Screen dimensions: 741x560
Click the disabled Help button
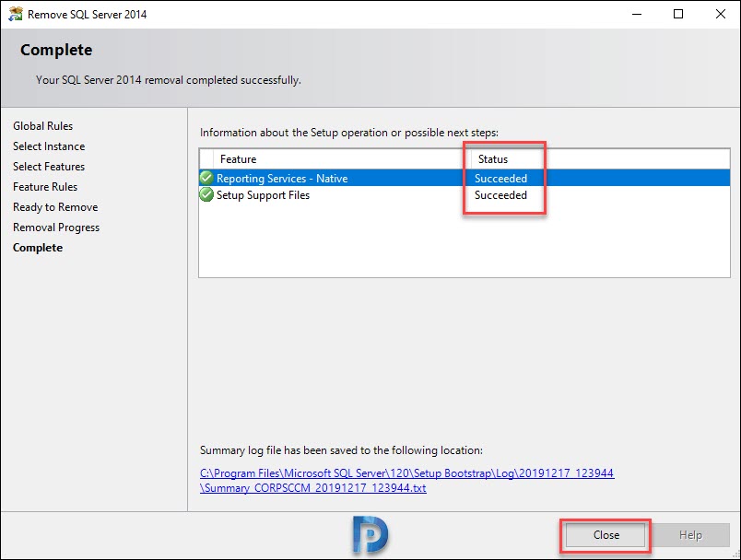[690, 535]
